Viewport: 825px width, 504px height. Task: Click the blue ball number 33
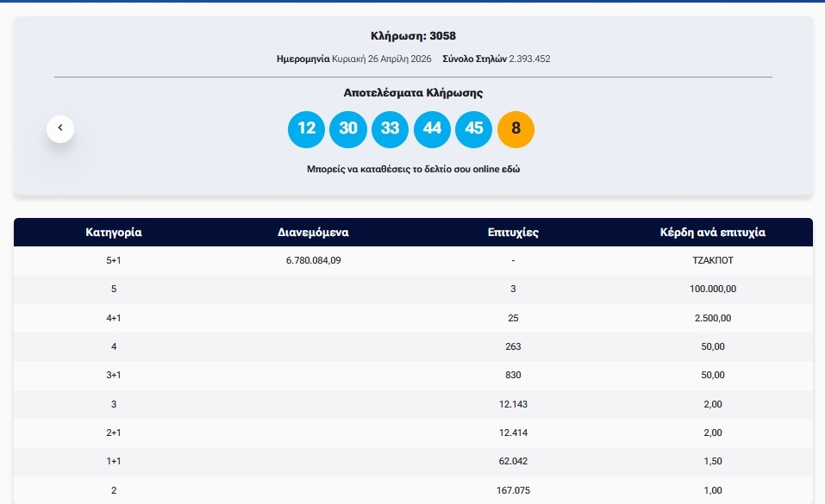pyautogui.click(x=390, y=129)
